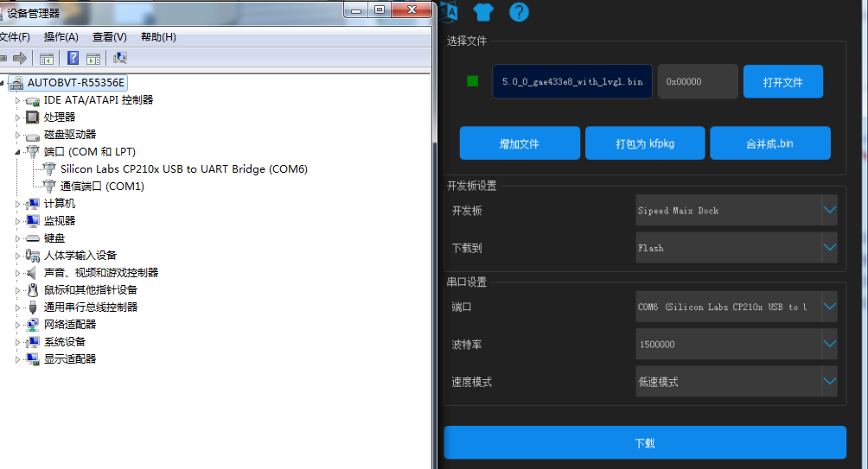Viewport: 868px width, 469px height.
Task: Select the 声音、视频和游戏控制器 entry
Action: (101, 273)
